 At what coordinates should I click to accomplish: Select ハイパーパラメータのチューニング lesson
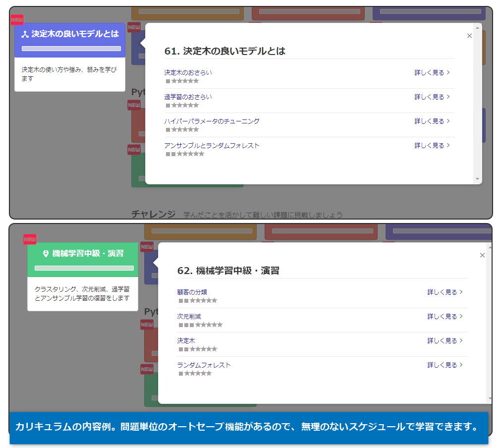[x=212, y=121]
